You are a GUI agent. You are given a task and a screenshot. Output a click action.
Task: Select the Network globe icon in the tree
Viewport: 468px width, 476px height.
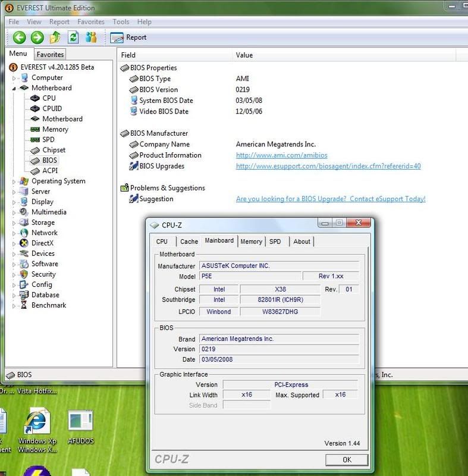pyautogui.click(x=24, y=233)
